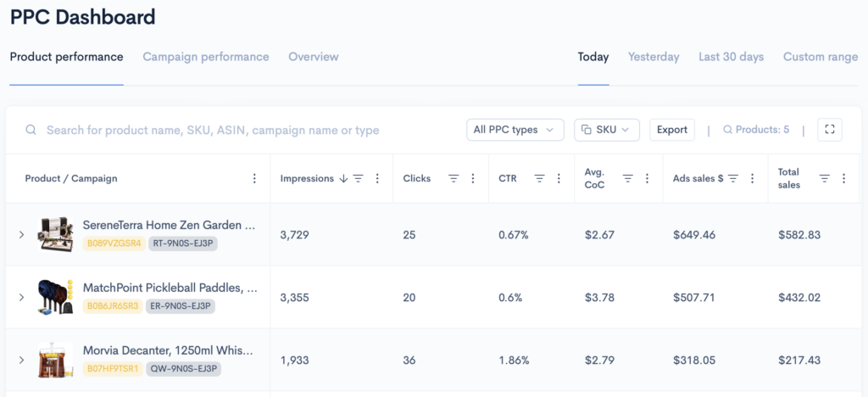The height and width of the screenshot is (397, 868).
Task: Click the fullscreen expand icon
Action: click(x=829, y=130)
